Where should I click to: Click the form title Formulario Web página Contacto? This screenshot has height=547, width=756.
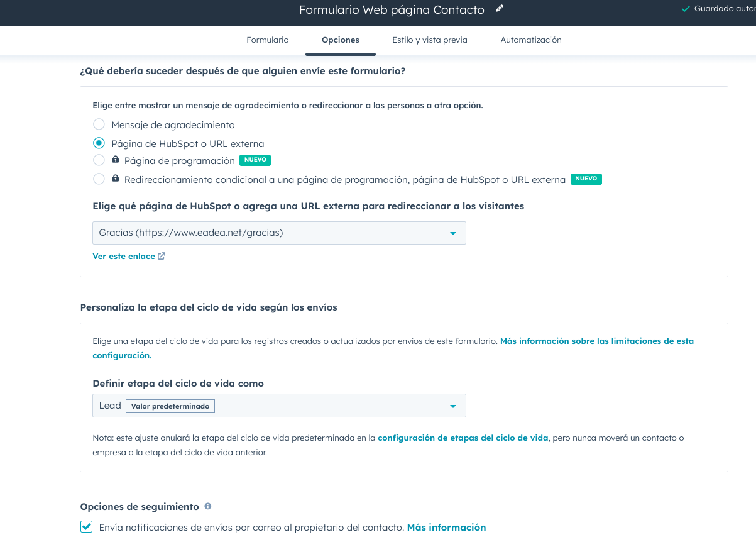click(x=392, y=10)
